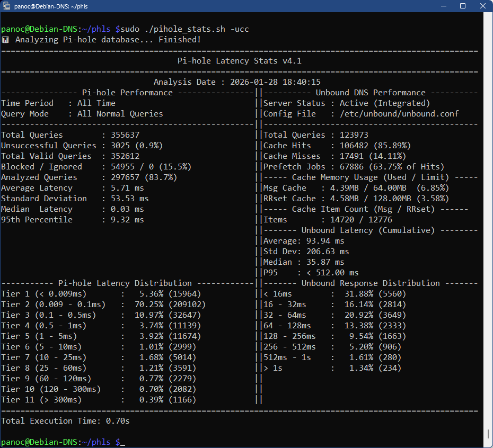The width and height of the screenshot is (493, 448).
Task: Click Average Latency value '5.71 ms'
Action: [x=127, y=188]
